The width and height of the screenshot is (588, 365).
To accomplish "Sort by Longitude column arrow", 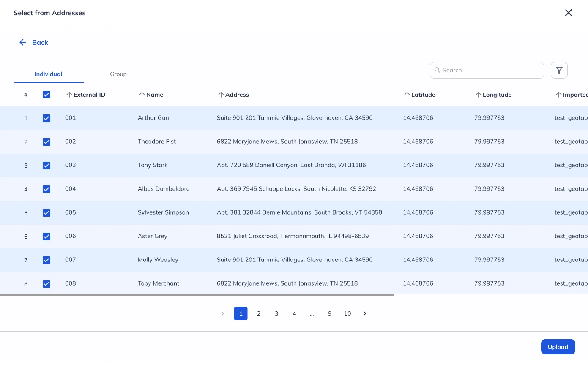I will pos(478,95).
